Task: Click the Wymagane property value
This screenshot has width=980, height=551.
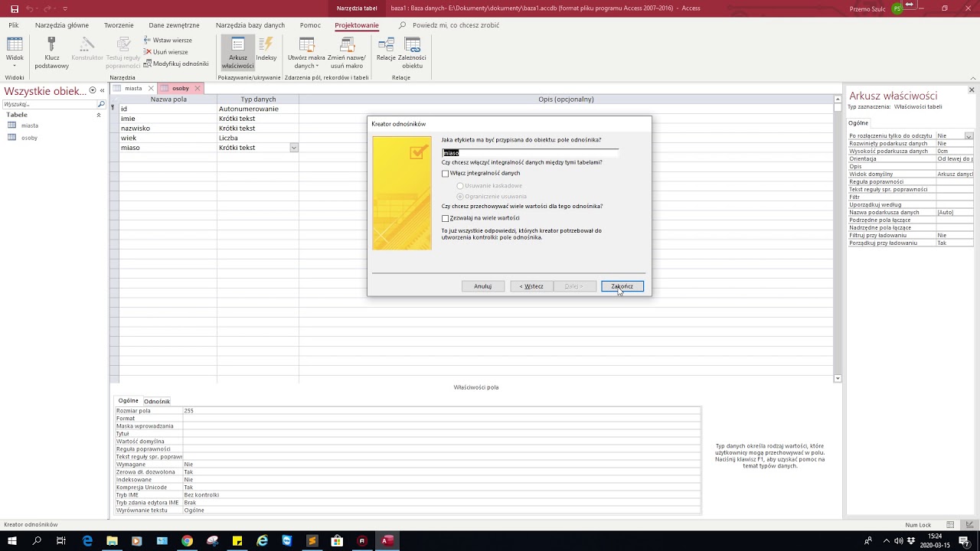Action: coord(442,465)
